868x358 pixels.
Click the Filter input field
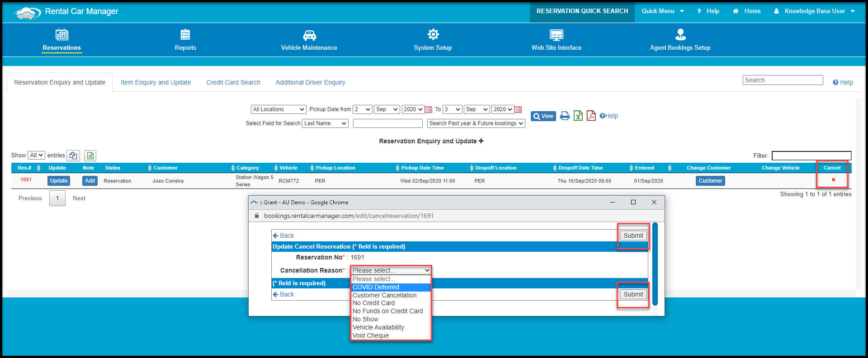[811, 155]
